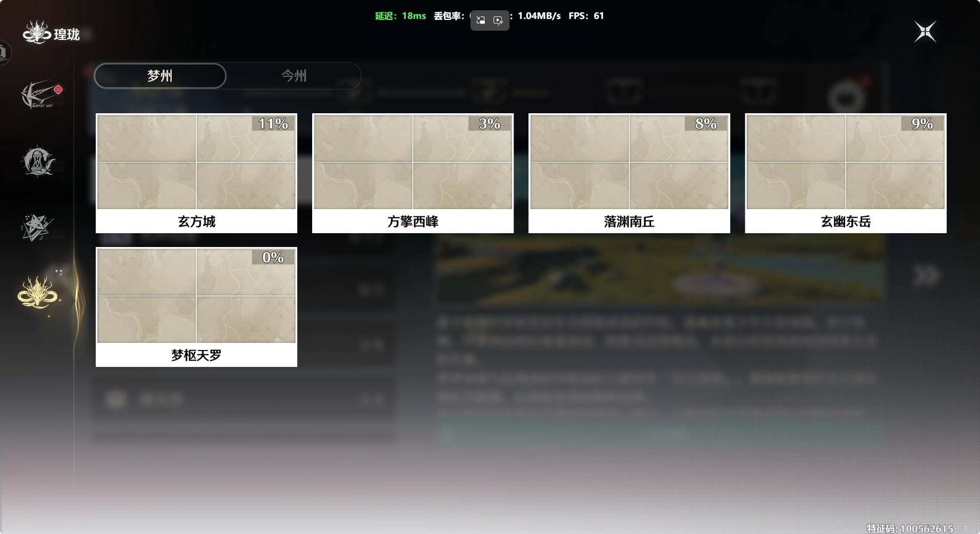Click the 瑝珑 logo icon at top left
Image resolution: width=980 pixels, height=534 pixels.
[37, 32]
